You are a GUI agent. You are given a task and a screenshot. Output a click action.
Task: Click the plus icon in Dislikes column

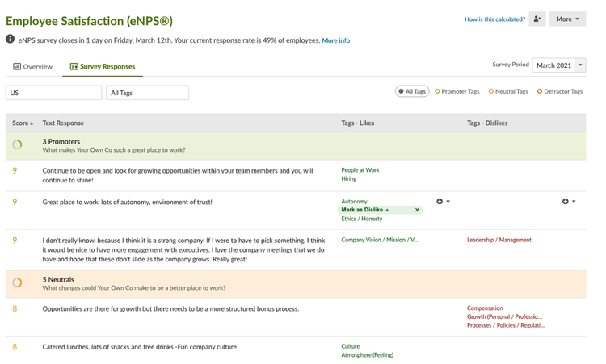tap(565, 202)
